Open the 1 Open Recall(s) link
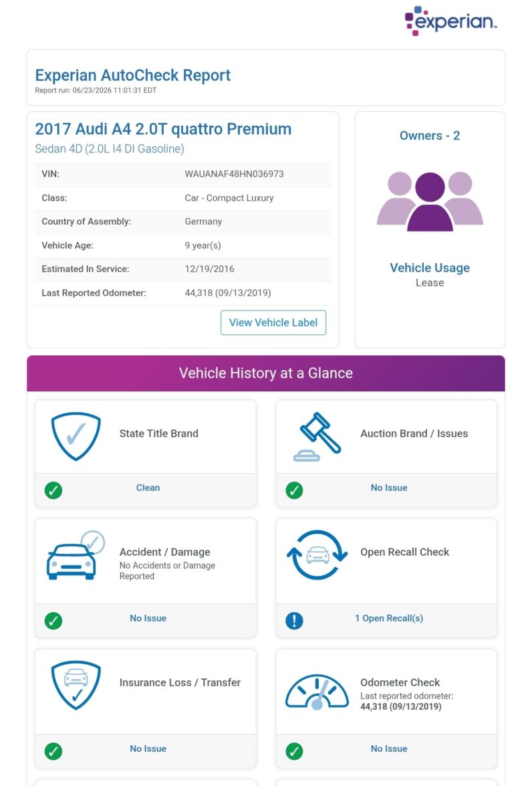 [389, 618]
